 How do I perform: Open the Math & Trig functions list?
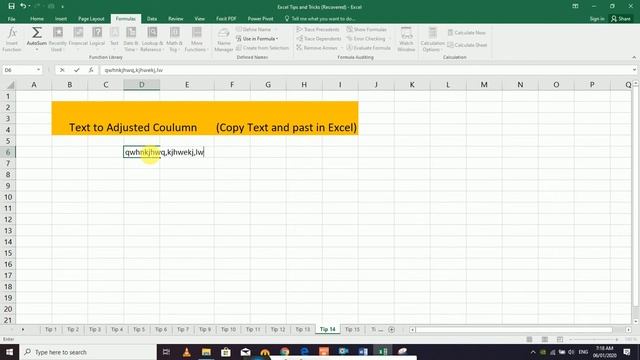coord(174,39)
